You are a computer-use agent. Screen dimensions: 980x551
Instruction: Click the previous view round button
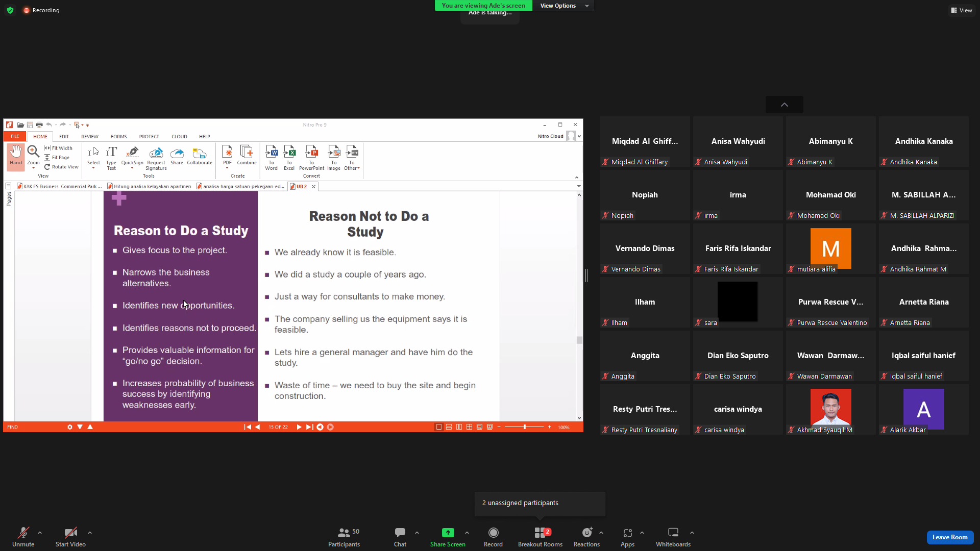320,427
